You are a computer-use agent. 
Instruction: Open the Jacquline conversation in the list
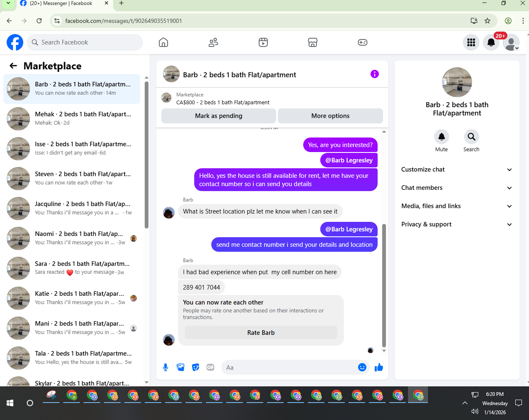[72, 209]
